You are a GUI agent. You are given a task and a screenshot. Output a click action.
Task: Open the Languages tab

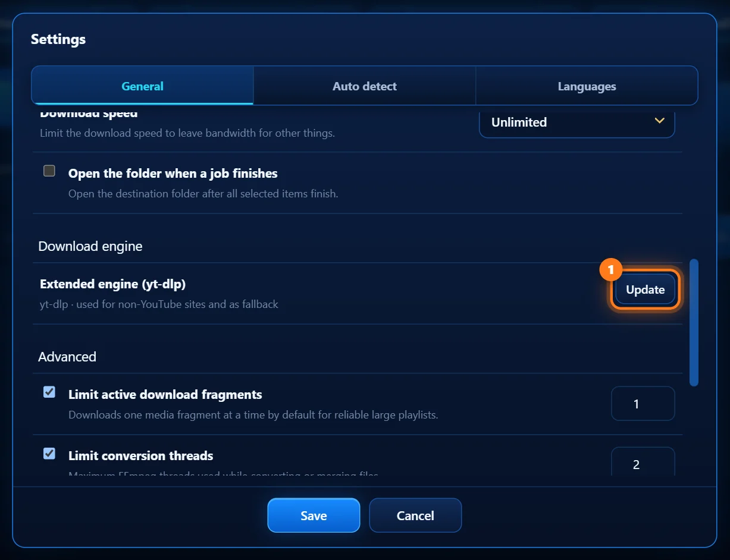(x=587, y=86)
